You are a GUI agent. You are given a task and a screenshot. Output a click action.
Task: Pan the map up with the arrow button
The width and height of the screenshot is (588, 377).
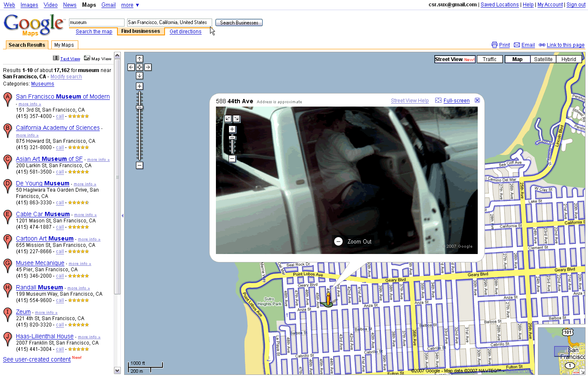coord(140,59)
